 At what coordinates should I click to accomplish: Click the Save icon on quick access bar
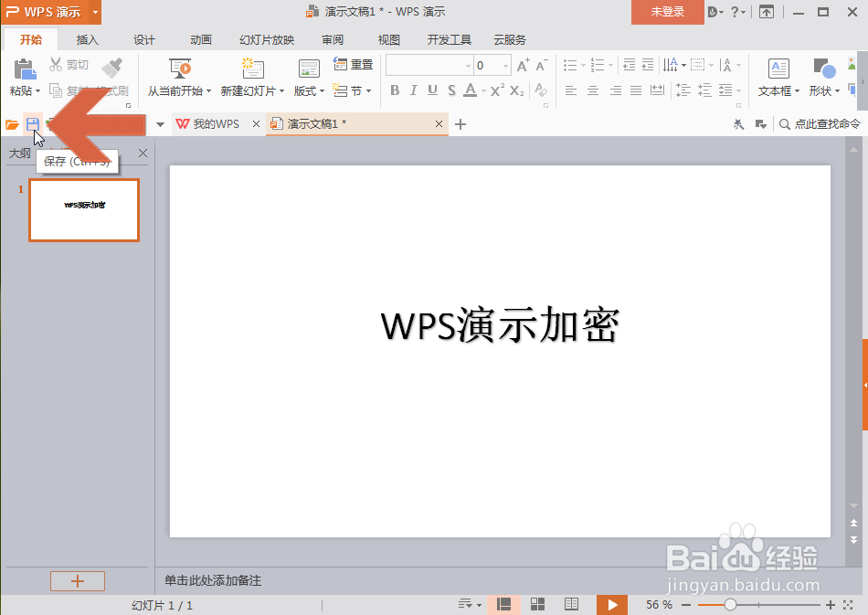pos(33,123)
